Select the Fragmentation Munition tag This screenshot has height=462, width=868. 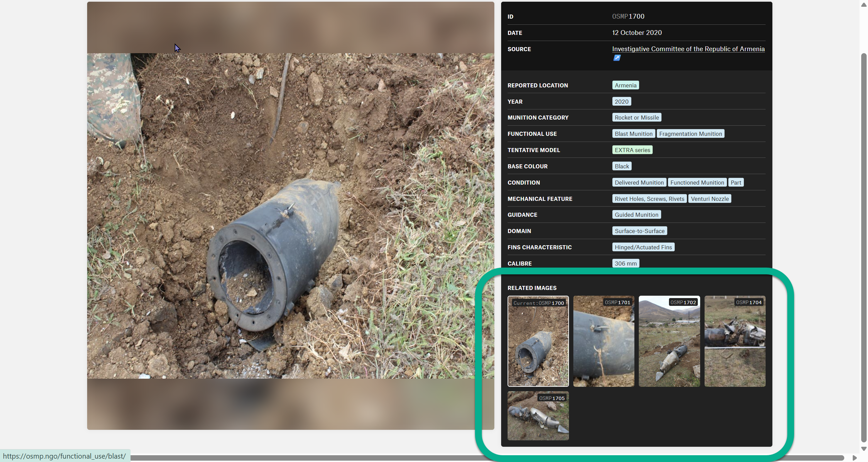pos(690,134)
